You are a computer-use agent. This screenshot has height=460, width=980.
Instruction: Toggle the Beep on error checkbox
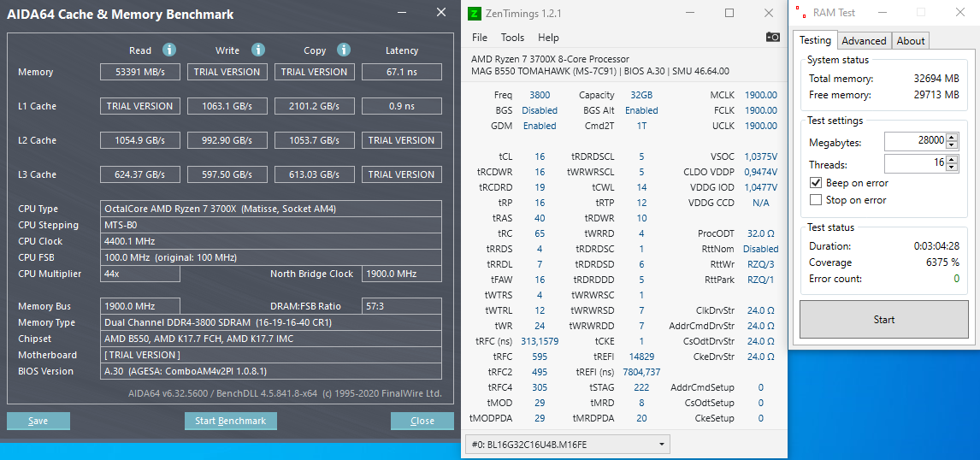coord(815,183)
